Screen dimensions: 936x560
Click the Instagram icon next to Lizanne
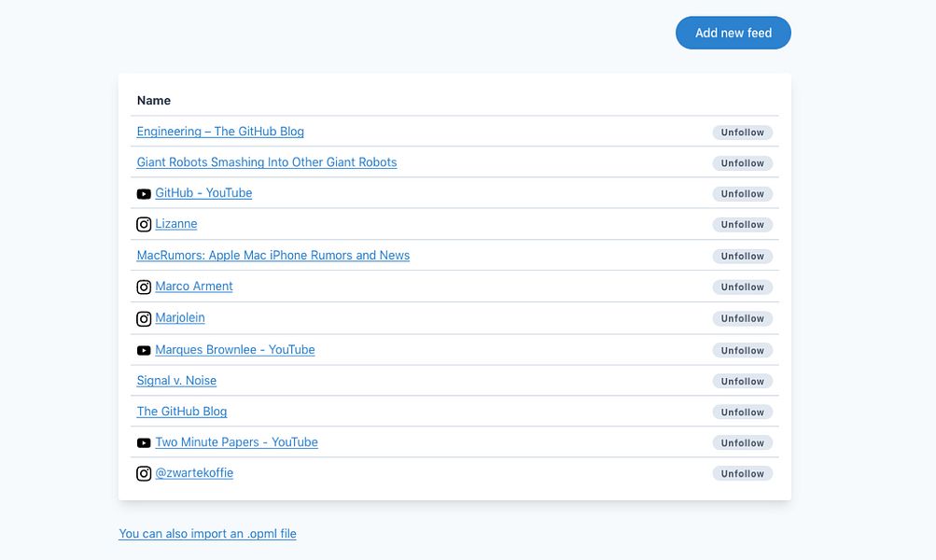click(x=144, y=225)
